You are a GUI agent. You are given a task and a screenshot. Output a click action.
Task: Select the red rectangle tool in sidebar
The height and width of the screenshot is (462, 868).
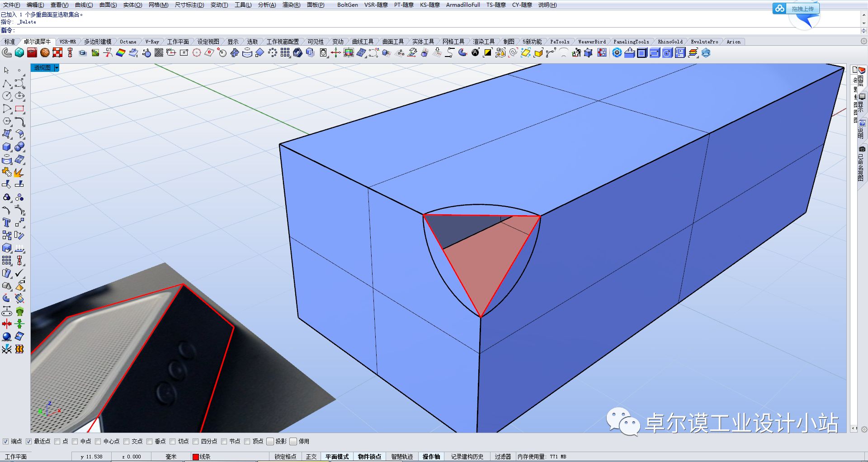(19, 109)
